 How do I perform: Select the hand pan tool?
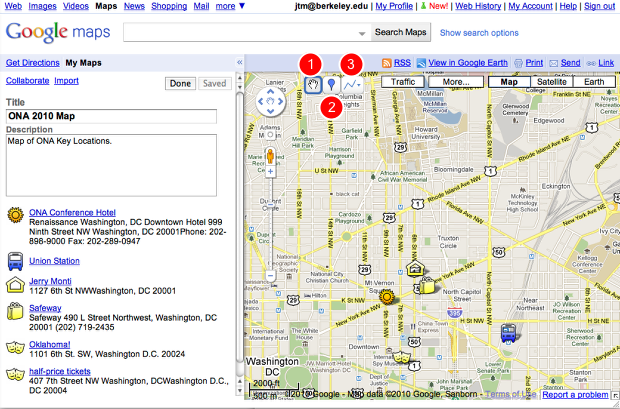pos(313,85)
